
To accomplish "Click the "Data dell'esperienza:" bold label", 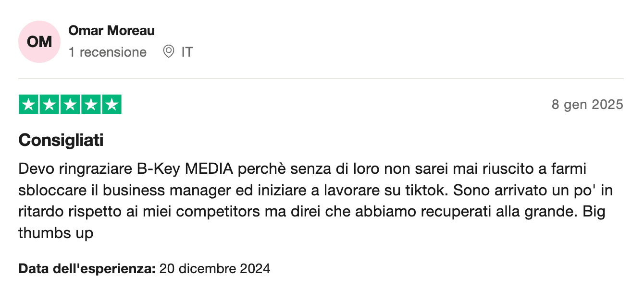I will [87, 268].
